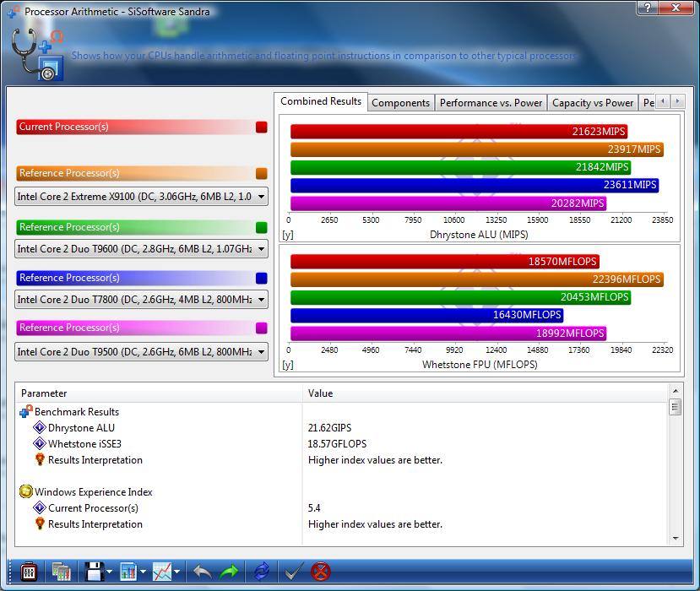Open the benchmark engine options icon
The width and height of the screenshot is (700, 591).
[29, 572]
